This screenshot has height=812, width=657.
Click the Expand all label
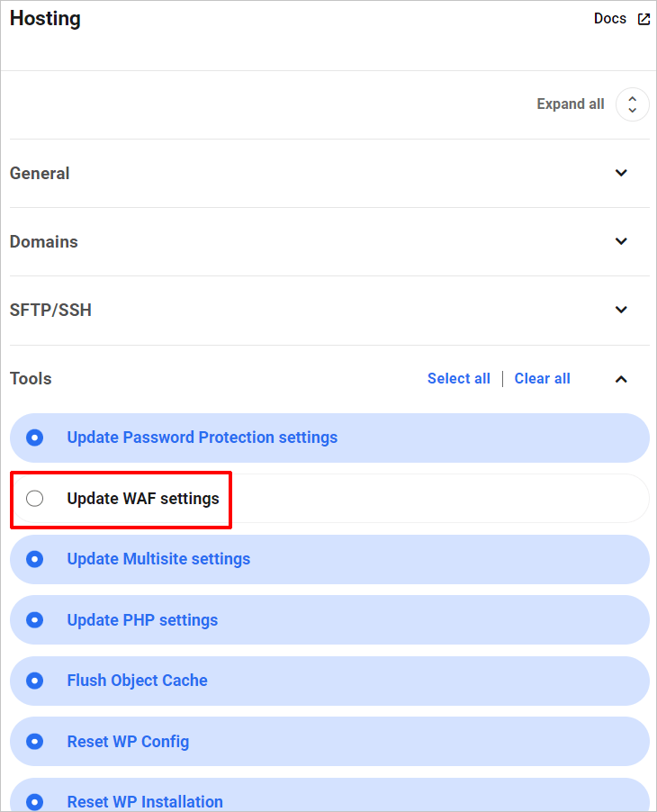coord(570,104)
